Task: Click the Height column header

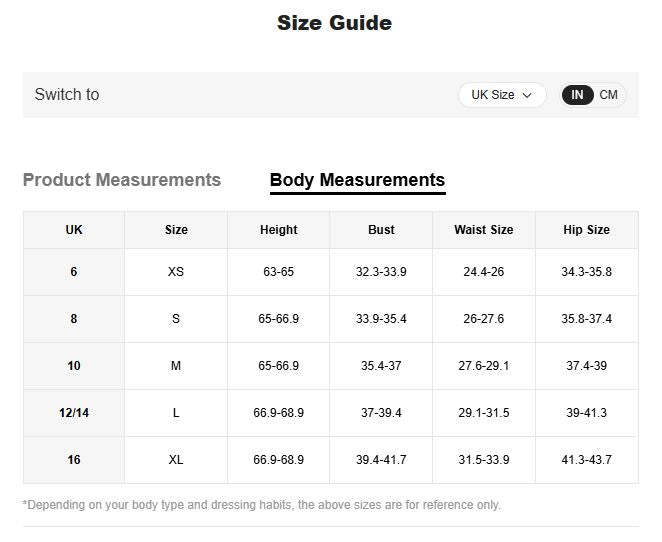Action: (278, 230)
